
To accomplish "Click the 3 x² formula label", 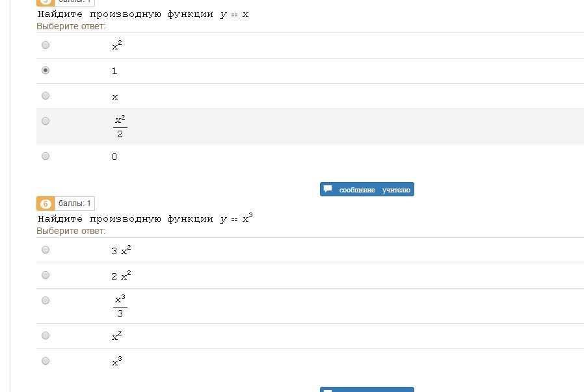I will tap(121, 250).
